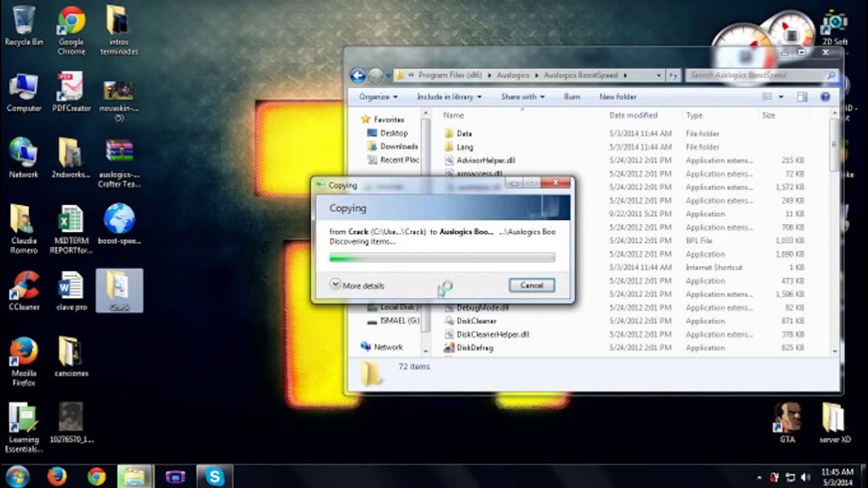Launch PDFCreator from the desktop
868x488 pixels.
[x=71, y=92]
